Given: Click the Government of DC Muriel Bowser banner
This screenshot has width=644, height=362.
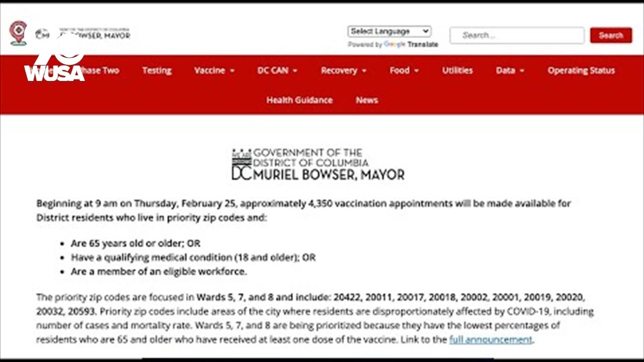Looking at the screenshot, I should pos(318,164).
